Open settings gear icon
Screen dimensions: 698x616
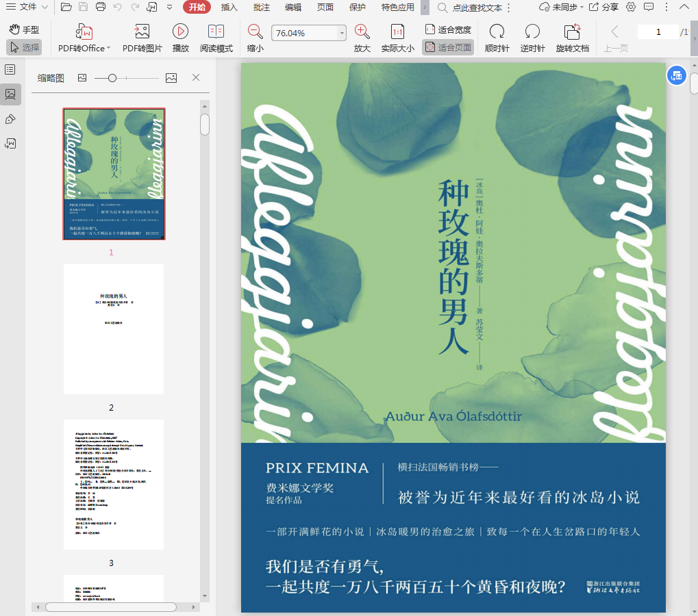click(631, 7)
